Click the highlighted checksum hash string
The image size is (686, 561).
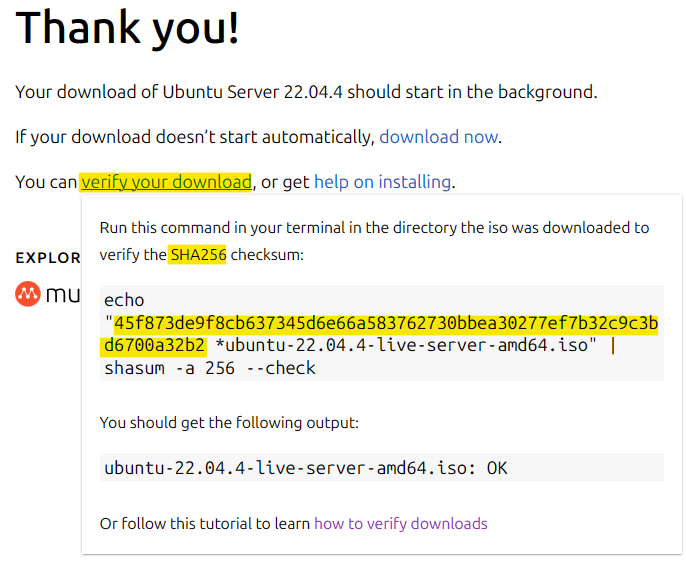click(381, 334)
